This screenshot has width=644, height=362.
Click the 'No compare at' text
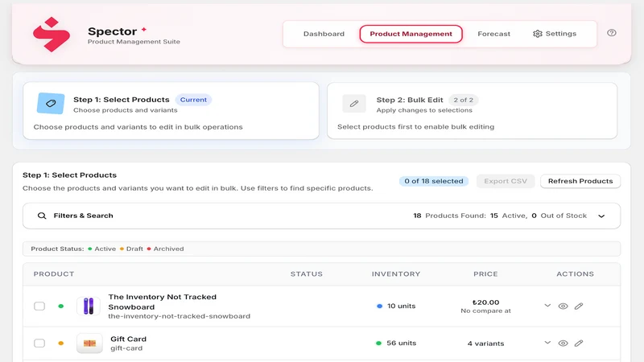tap(486, 311)
